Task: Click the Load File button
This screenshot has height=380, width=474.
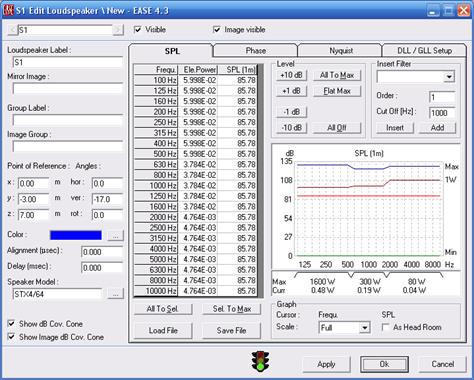Action: click(x=163, y=330)
